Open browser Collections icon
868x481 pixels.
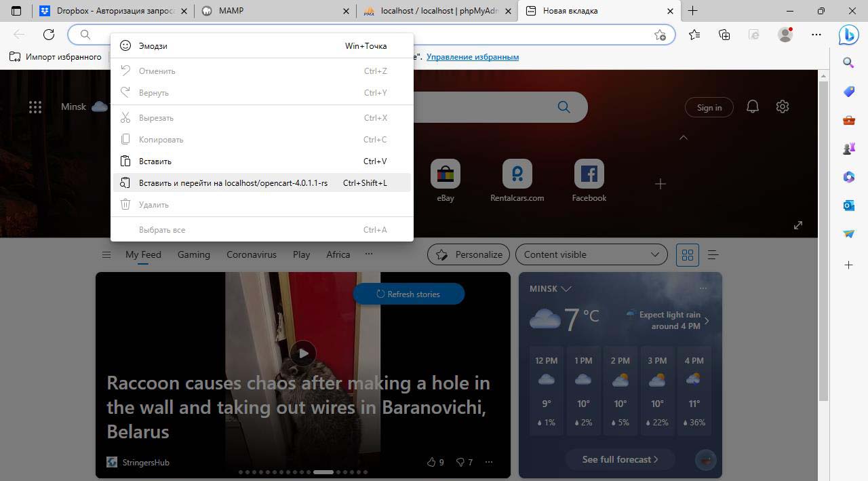pyautogui.click(x=724, y=35)
